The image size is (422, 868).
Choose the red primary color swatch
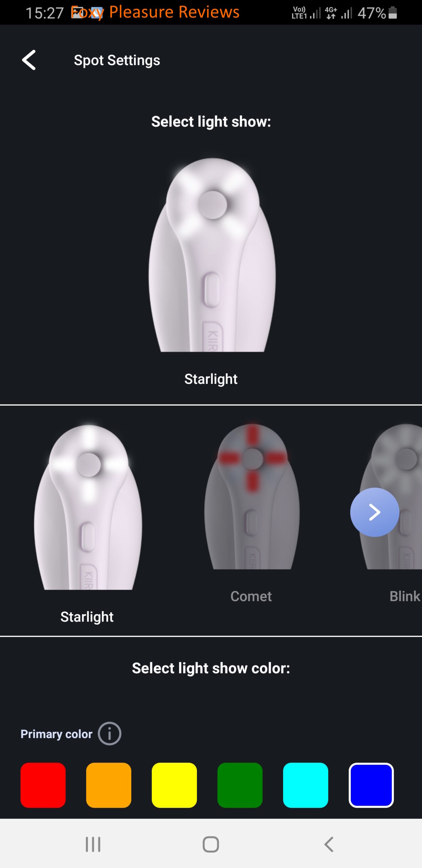[x=43, y=785]
